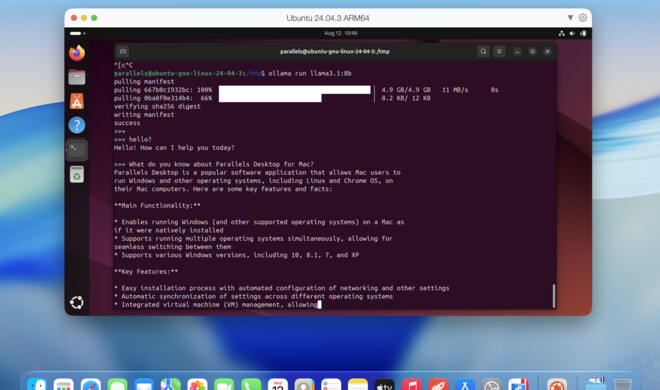Click the Activities pill in the top bar
The width and height of the screenshot is (660, 390).
click(x=77, y=33)
